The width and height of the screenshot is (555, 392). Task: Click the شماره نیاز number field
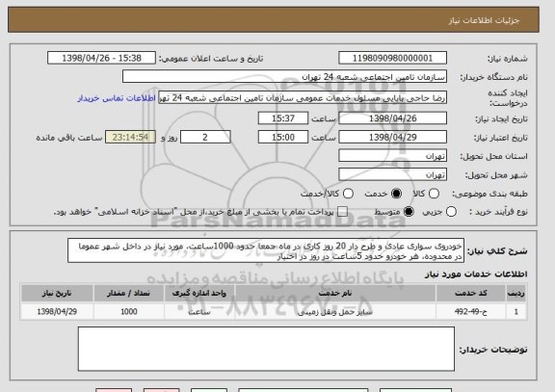pyautogui.click(x=392, y=58)
